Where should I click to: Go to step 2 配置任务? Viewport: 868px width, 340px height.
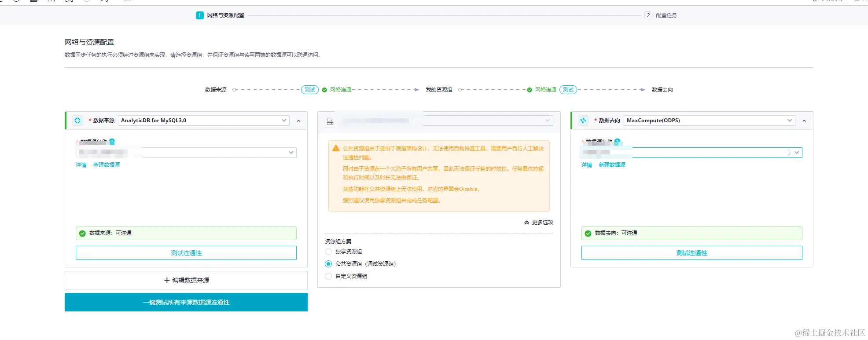[661, 15]
